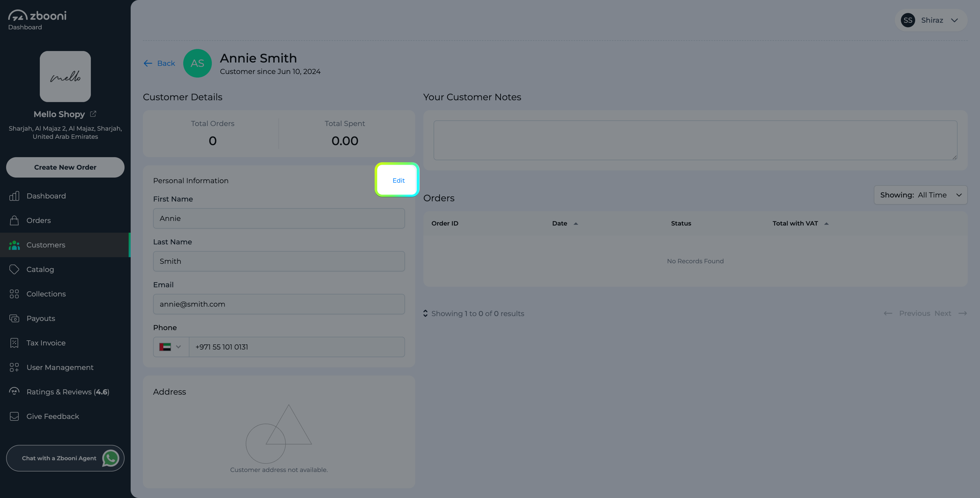Open the Catalog menu item
The image size is (980, 498).
tap(40, 269)
